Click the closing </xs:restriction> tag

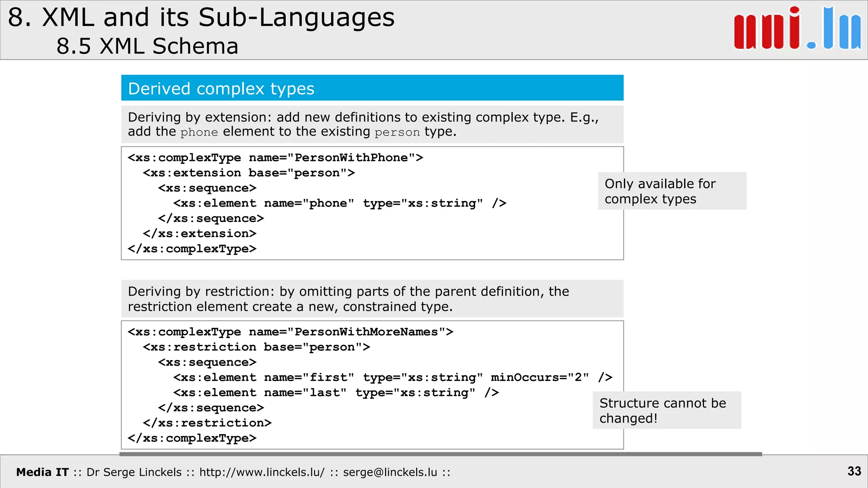coord(207,423)
